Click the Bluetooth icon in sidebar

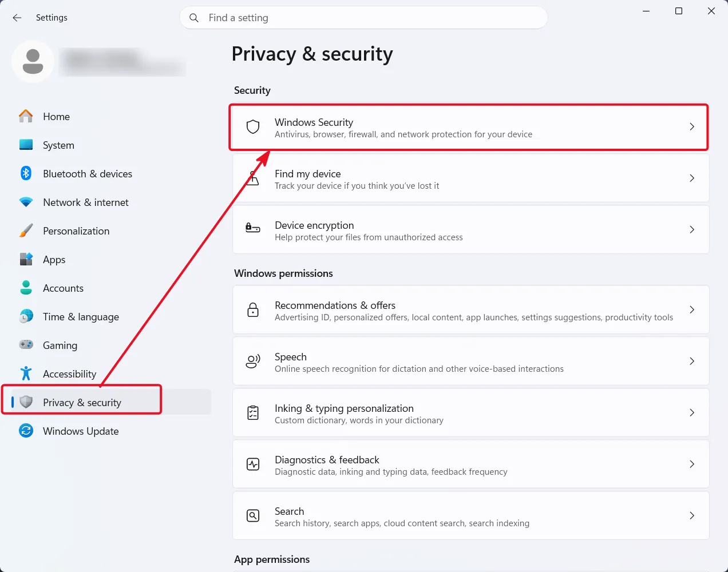26,173
